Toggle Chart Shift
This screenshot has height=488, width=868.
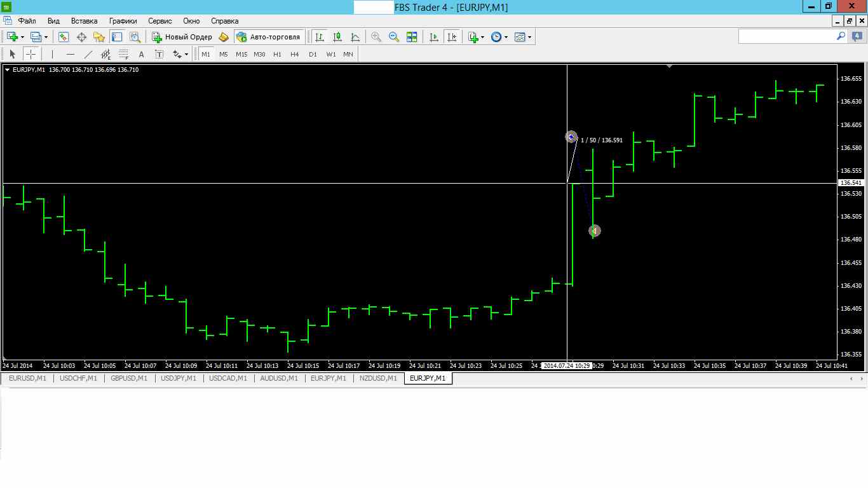click(452, 37)
